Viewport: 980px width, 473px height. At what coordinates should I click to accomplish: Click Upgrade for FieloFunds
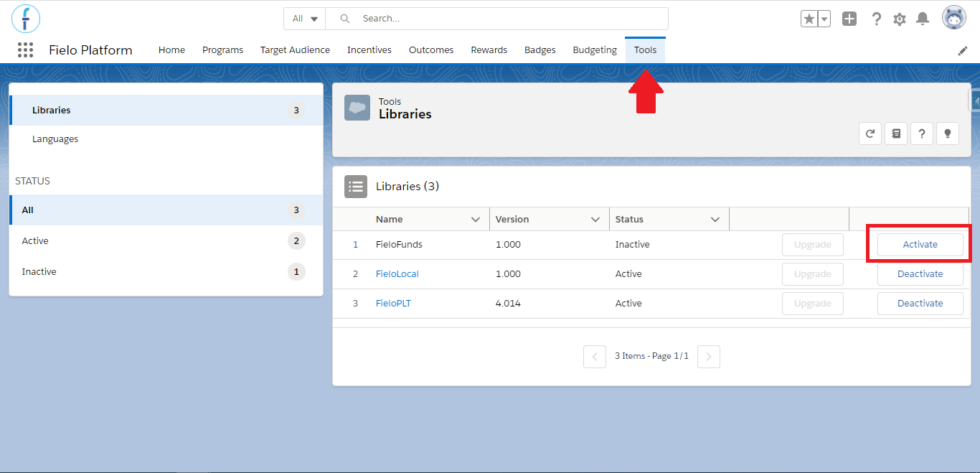click(x=813, y=245)
